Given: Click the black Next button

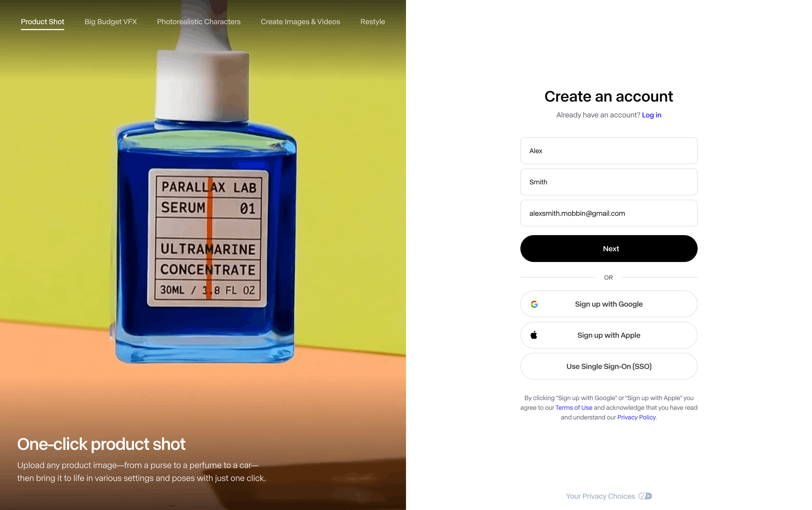Looking at the screenshot, I should coord(609,249).
